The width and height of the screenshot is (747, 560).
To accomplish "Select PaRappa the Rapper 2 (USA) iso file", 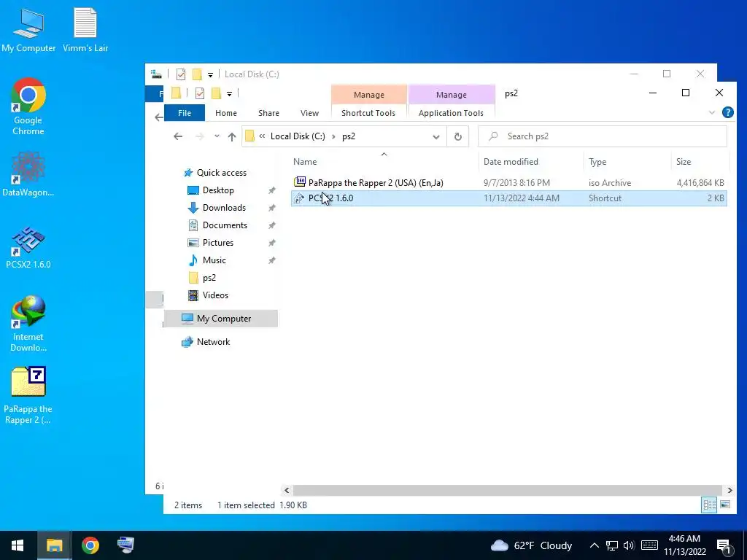I will coord(508,182).
